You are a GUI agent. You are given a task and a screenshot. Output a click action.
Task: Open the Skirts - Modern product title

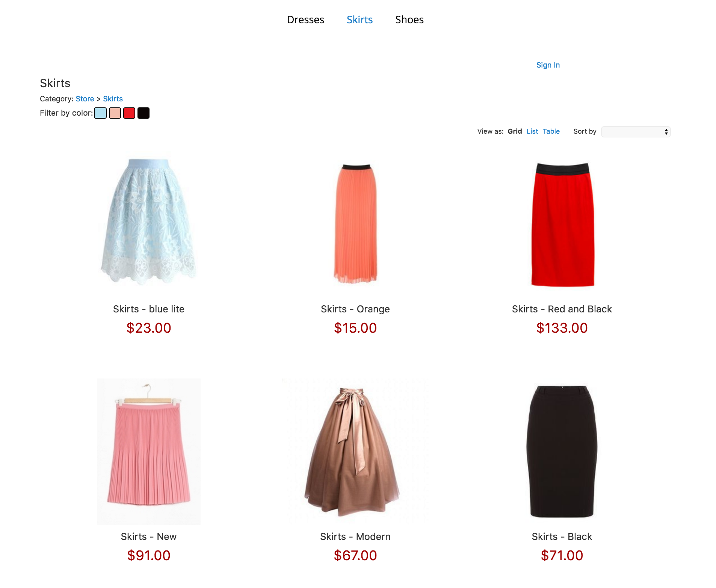(355, 537)
